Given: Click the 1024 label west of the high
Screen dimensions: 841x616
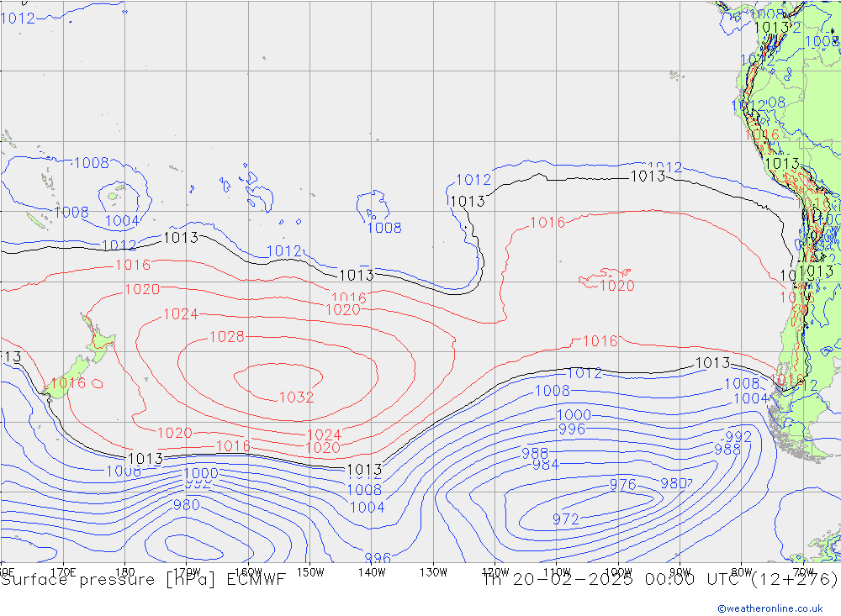Looking at the screenshot, I should [181, 313].
